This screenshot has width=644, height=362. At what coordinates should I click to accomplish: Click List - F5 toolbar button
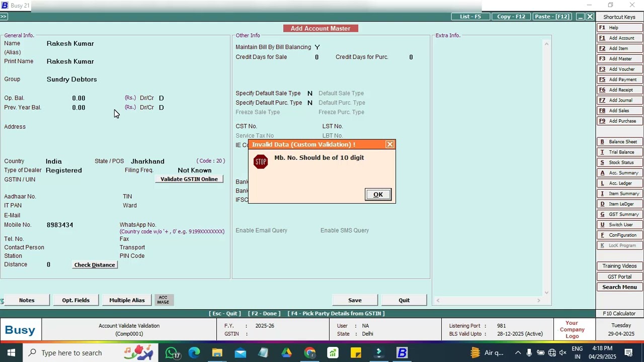470,17
